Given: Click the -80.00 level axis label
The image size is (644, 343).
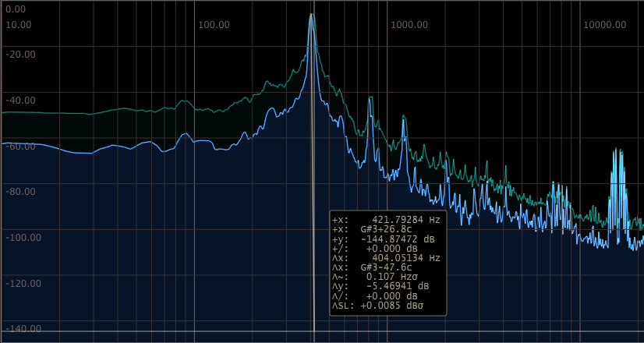Looking at the screenshot, I should point(20,192).
